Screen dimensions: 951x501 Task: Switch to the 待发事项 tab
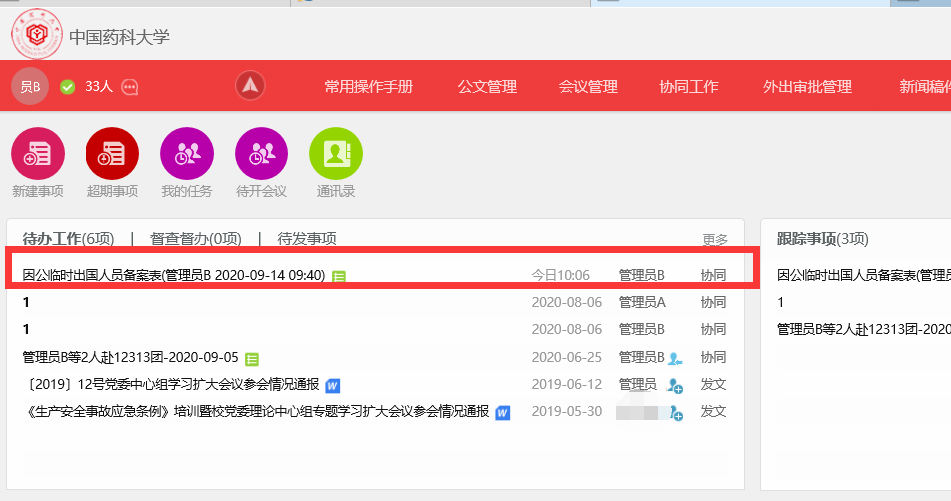point(307,239)
